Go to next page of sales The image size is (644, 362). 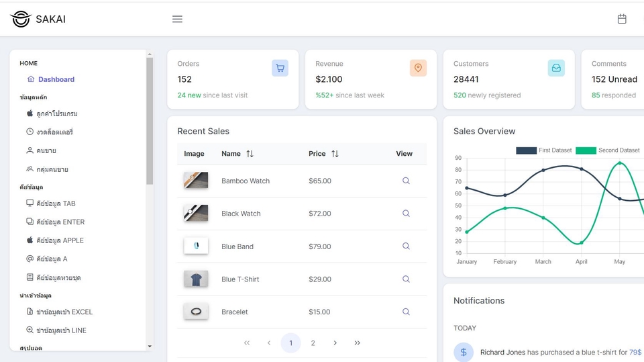click(335, 343)
